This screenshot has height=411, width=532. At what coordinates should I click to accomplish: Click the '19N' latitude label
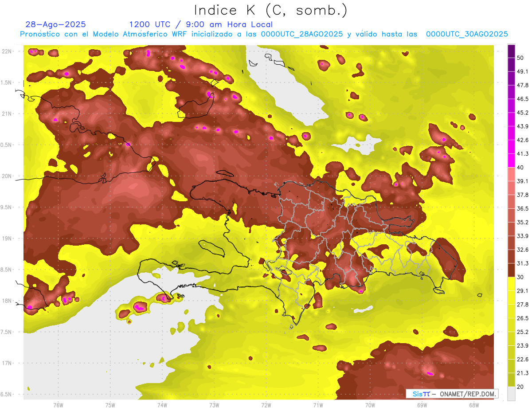[7, 238]
